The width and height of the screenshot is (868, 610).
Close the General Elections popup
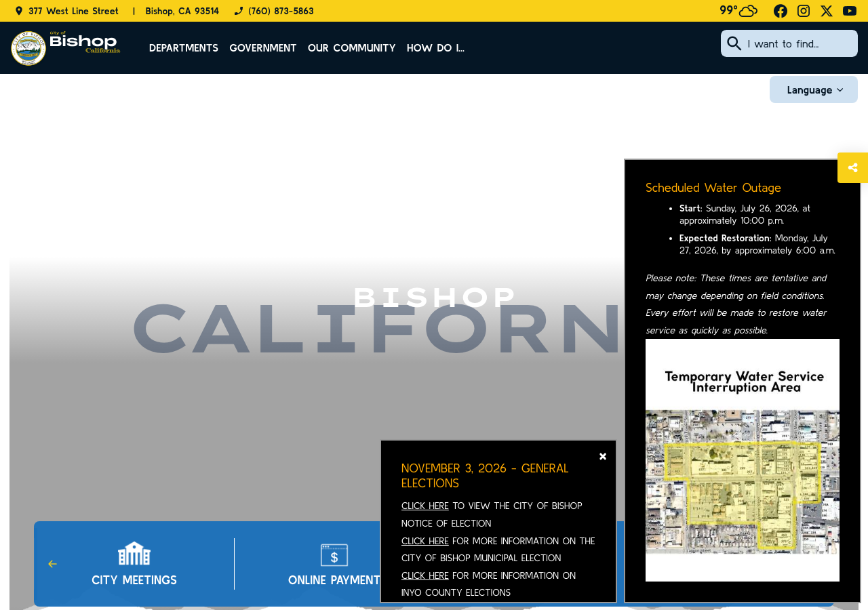603,456
